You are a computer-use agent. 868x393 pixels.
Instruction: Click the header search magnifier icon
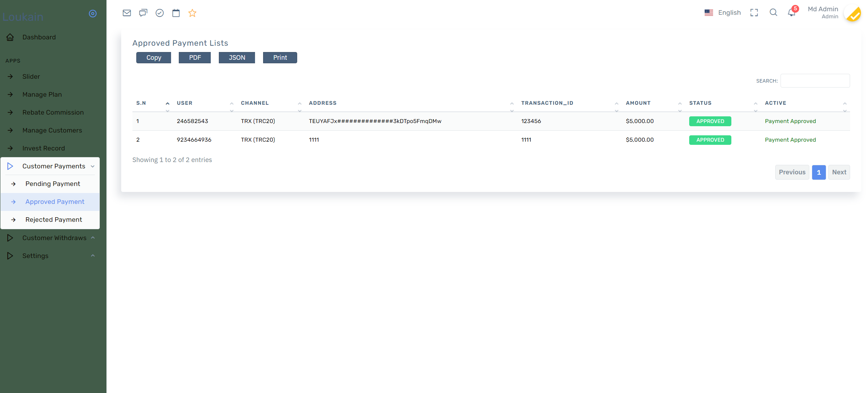click(x=773, y=13)
